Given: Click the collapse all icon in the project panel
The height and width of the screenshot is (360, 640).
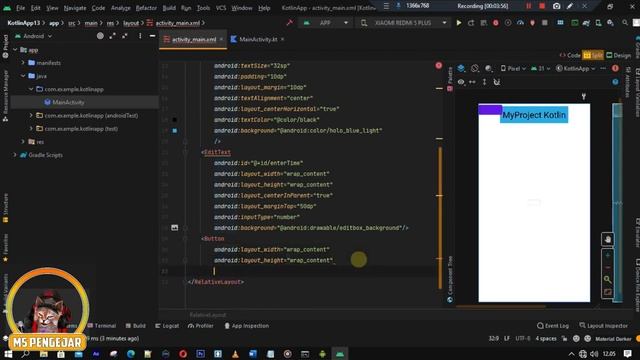Looking at the screenshot, I should (125, 36).
